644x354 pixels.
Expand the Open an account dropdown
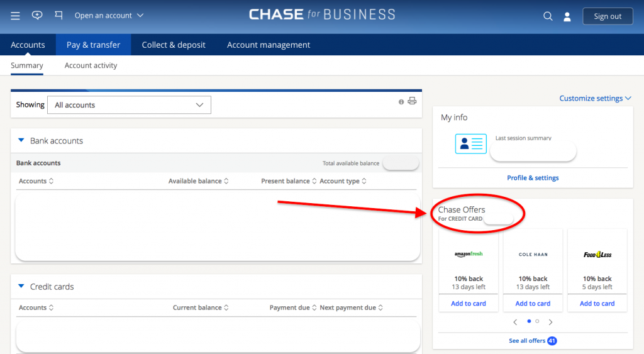(x=109, y=16)
